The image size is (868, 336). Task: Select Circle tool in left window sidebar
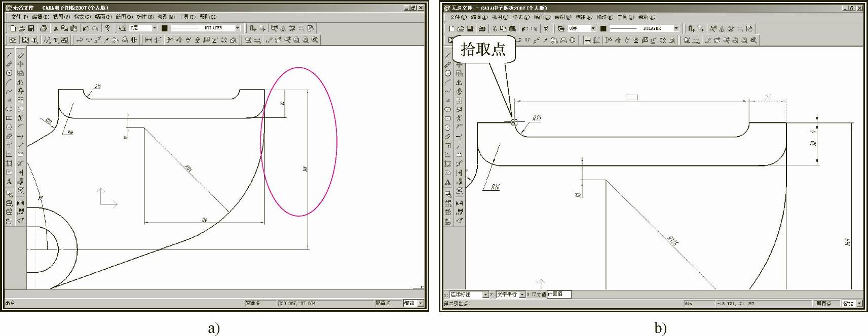pos(9,73)
